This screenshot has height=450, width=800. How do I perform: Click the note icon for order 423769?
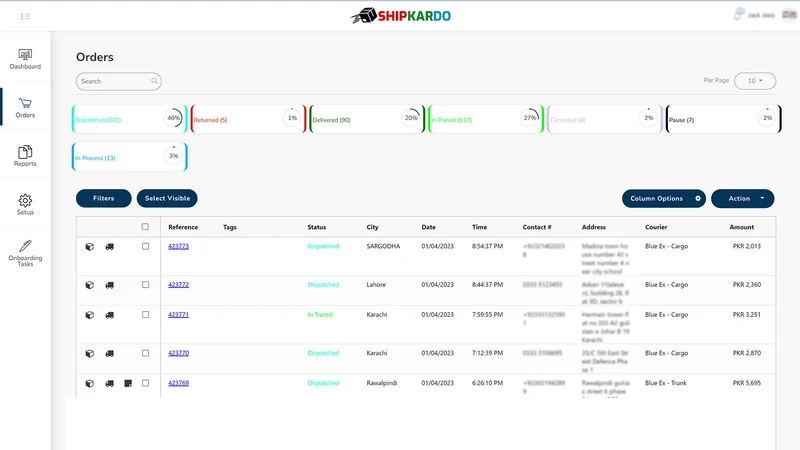tap(128, 383)
